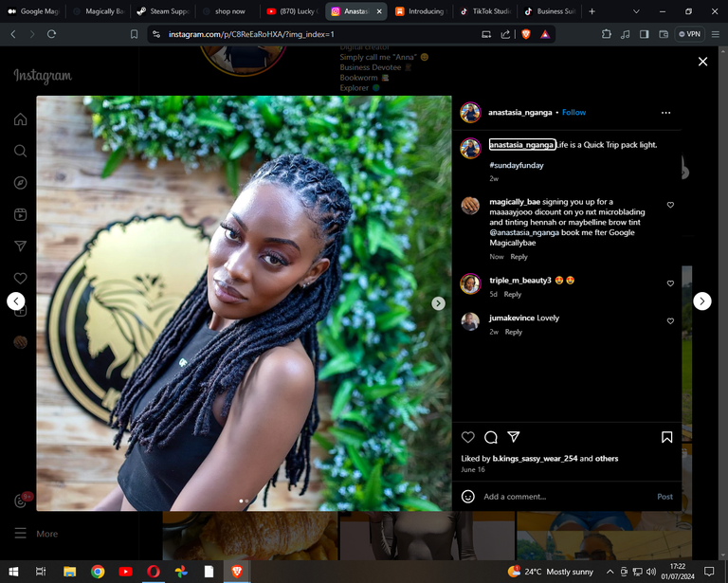Expand the tab search dropdown

click(x=637, y=11)
